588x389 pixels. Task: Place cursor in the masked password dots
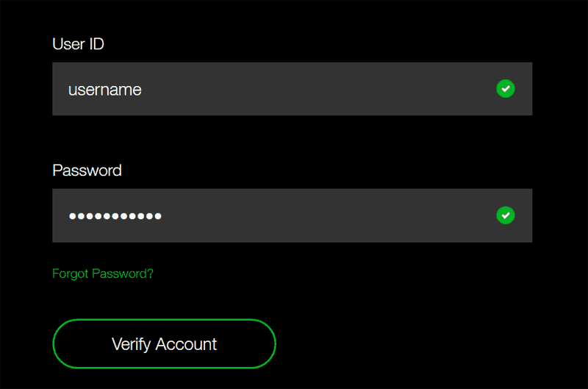coord(115,216)
